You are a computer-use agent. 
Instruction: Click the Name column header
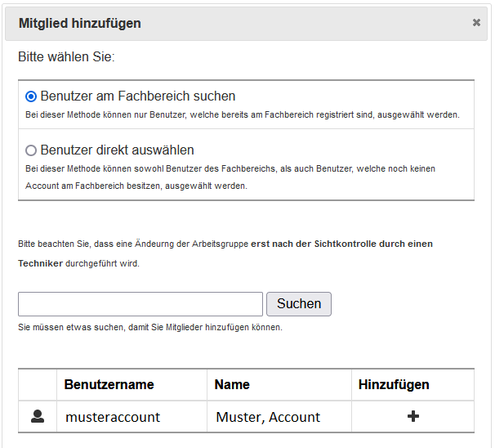click(x=232, y=384)
